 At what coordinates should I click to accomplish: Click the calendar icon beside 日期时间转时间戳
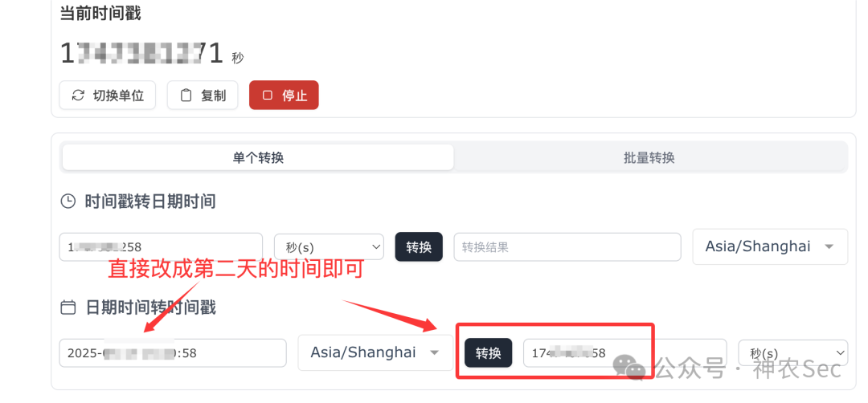[x=68, y=307]
